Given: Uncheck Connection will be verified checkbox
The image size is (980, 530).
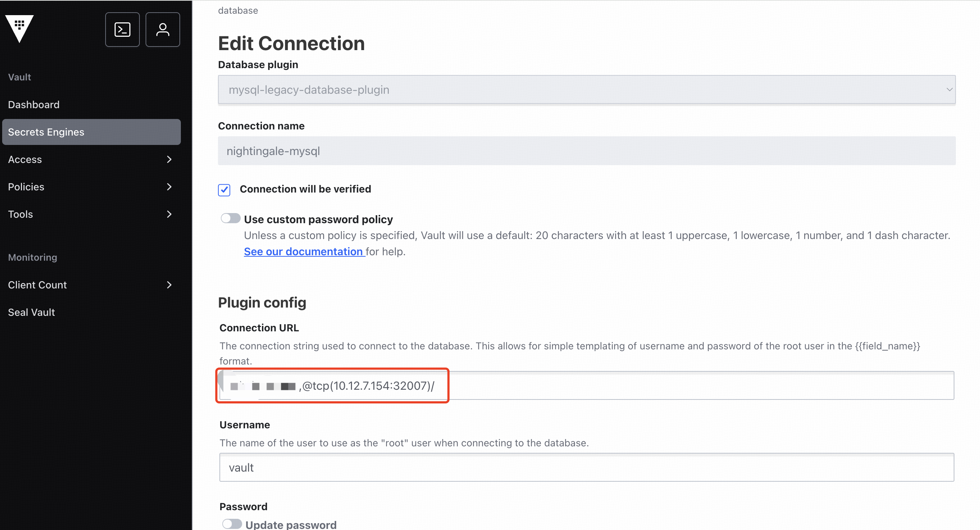Looking at the screenshot, I should (224, 190).
